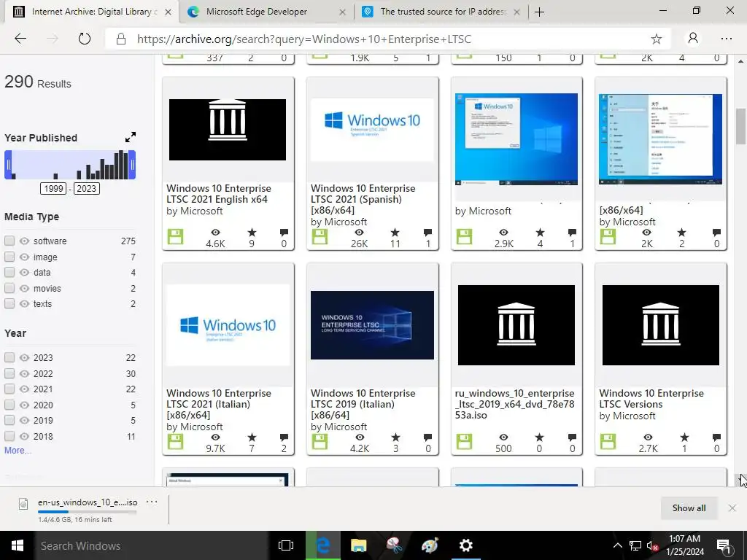The width and height of the screenshot is (747, 560).
Task: Open Windows 10 Enterprise LTSC 2021 (Italian) link
Action: (219, 404)
